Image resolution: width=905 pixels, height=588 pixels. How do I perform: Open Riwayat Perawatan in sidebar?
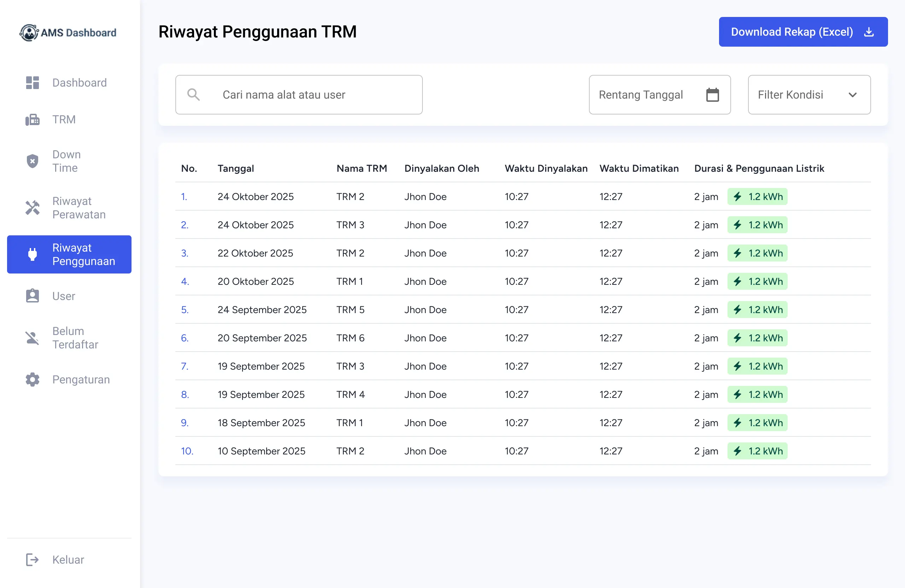69,207
